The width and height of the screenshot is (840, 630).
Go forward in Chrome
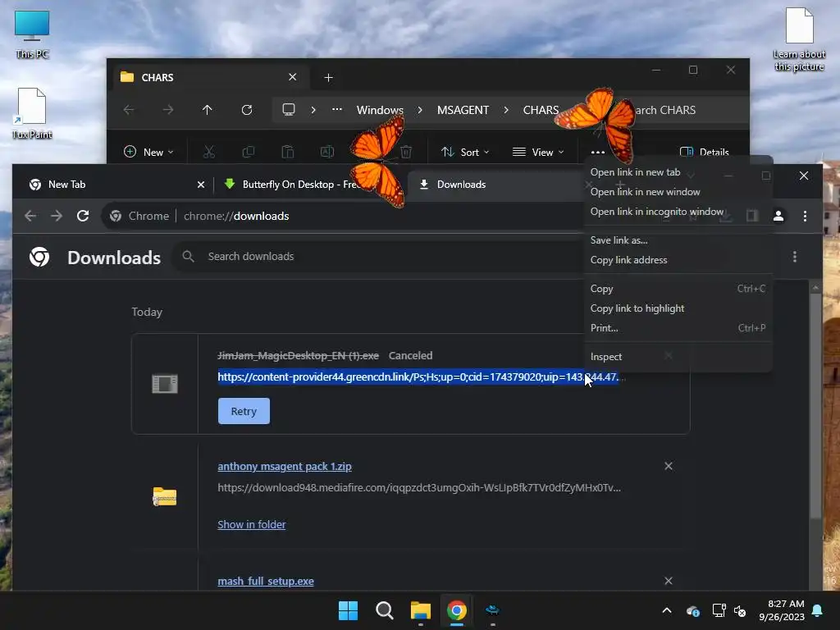[57, 216]
